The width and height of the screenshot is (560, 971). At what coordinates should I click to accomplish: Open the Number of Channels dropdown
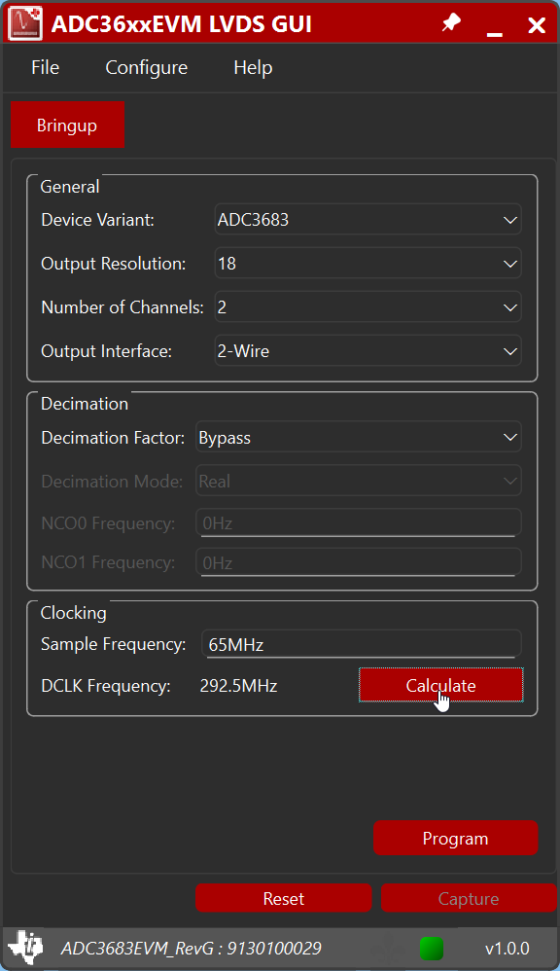367,306
